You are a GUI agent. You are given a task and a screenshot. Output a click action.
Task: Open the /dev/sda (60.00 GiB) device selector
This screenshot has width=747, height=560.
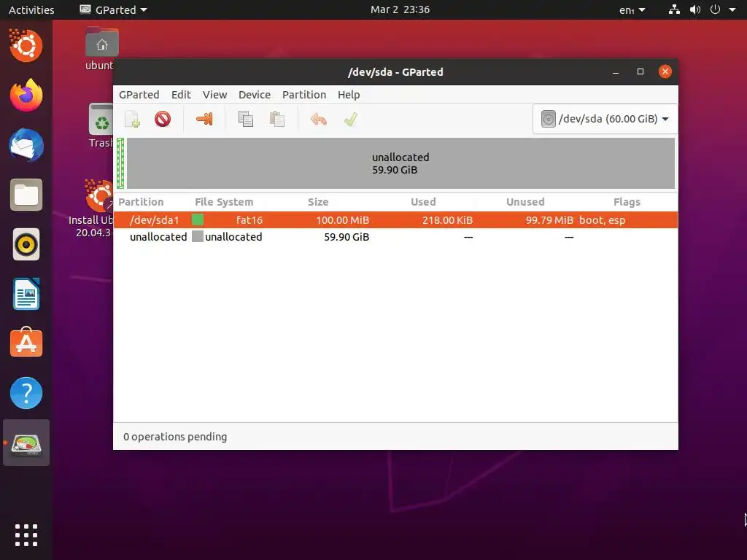click(x=605, y=119)
